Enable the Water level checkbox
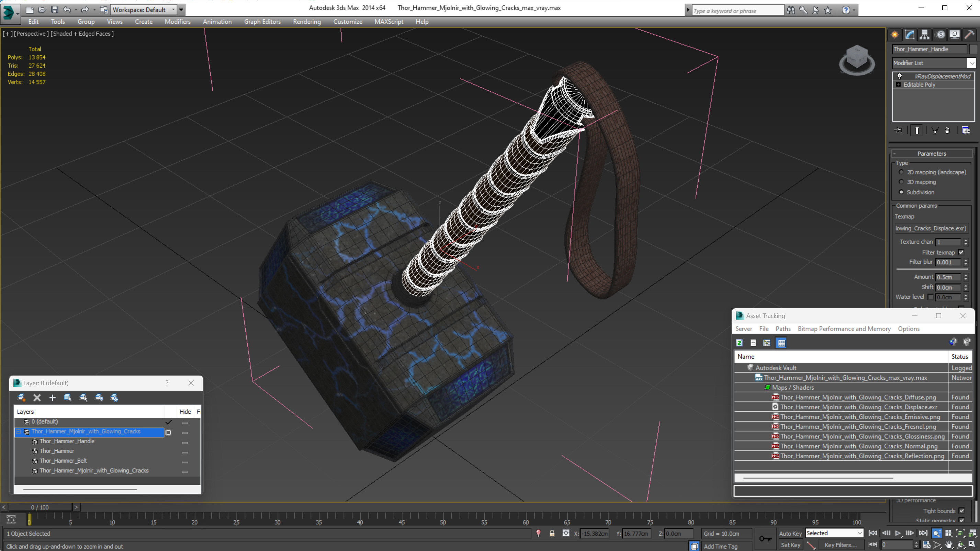This screenshot has width=980, height=551. (931, 297)
